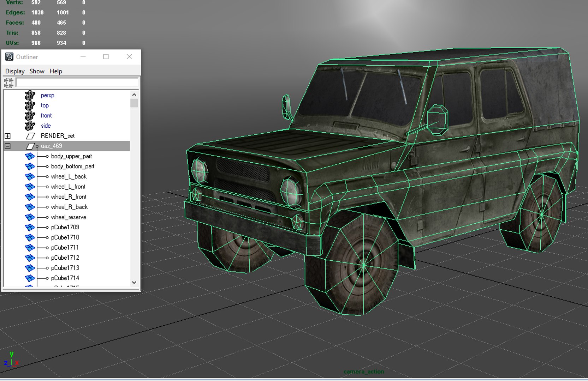Collapse the uaz_469 group

tap(7, 146)
